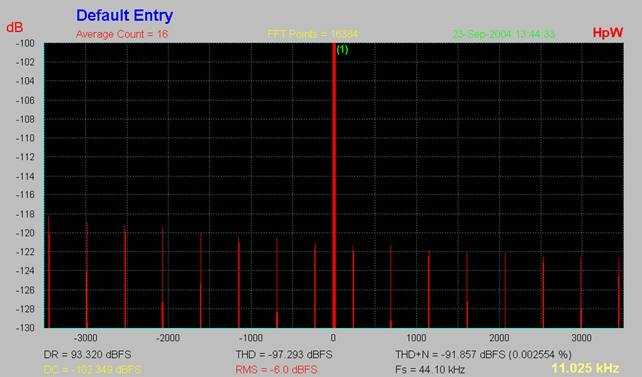Click the '-126' label on the dB axis
This screenshot has height=377, width=642.
tap(25, 290)
